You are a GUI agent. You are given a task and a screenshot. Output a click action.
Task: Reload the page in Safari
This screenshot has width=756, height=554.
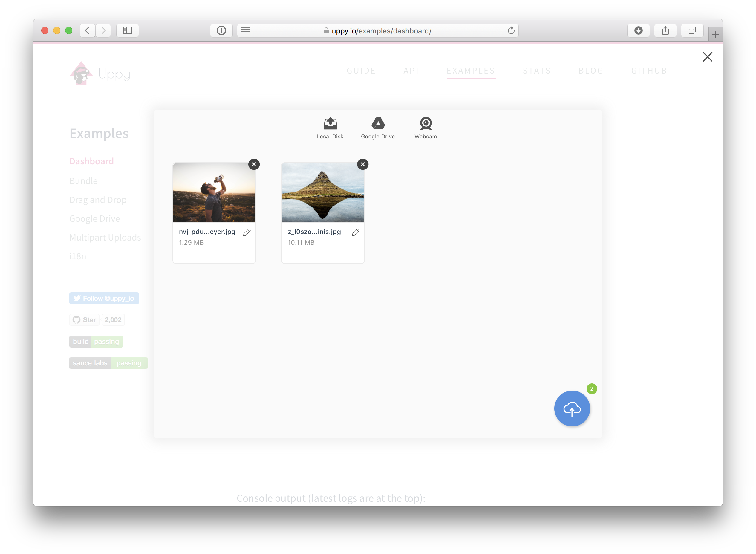[x=511, y=30]
